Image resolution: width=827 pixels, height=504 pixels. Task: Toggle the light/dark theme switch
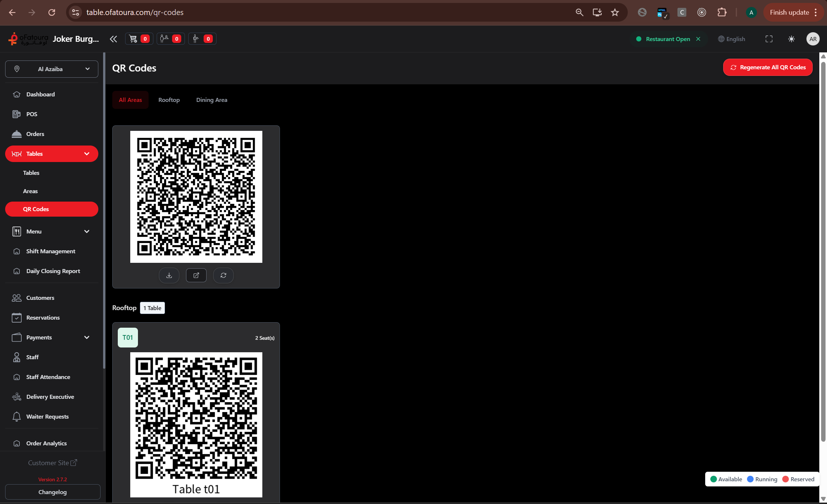click(x=791, y=39)
